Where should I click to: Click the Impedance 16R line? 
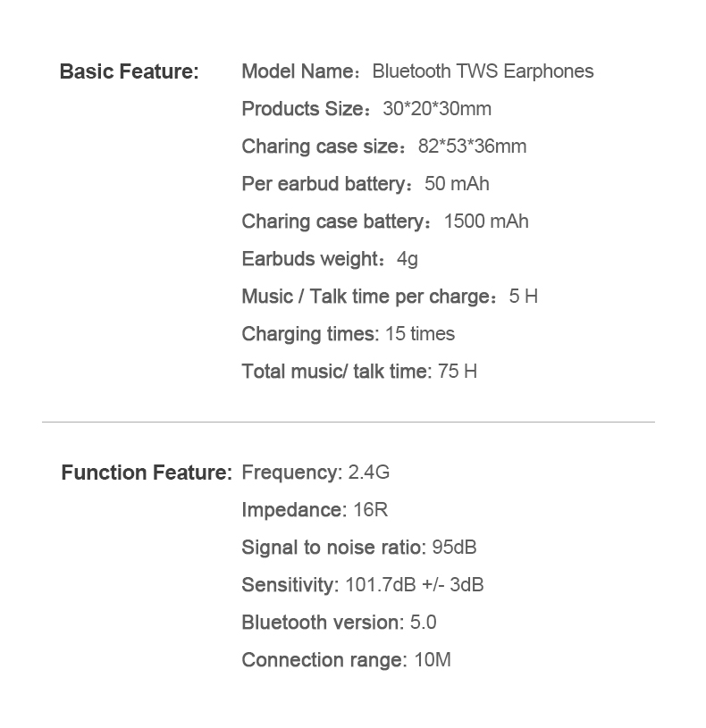(315, 510)
